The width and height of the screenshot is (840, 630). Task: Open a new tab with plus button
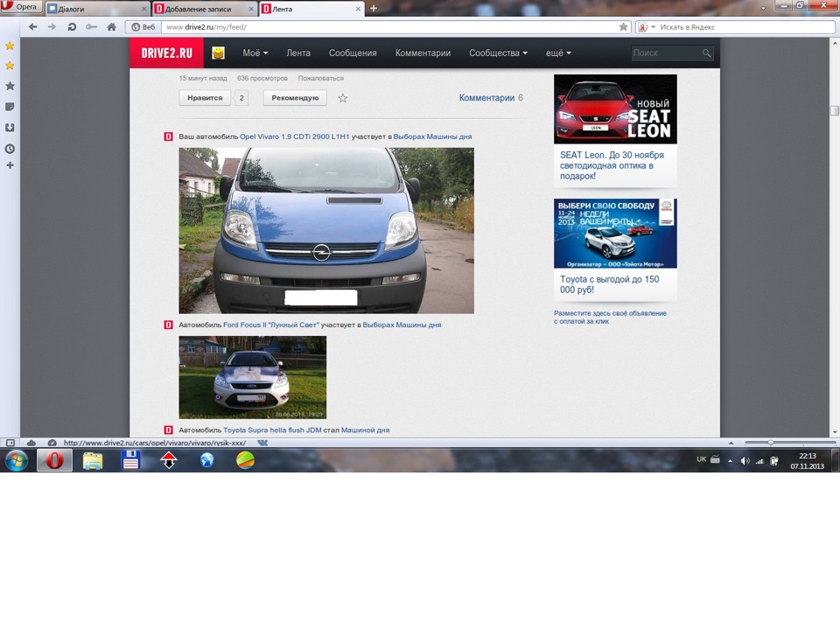(374, 8)
